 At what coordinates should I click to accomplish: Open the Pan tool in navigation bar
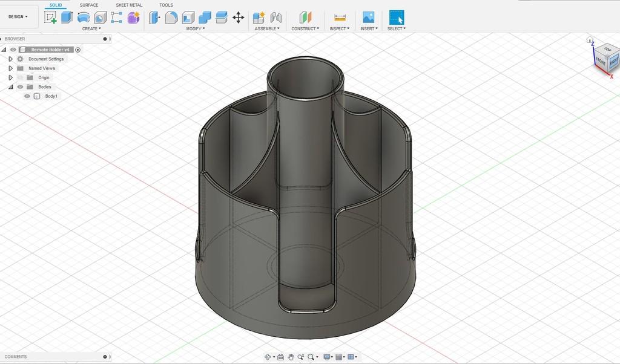coord(292,357)
